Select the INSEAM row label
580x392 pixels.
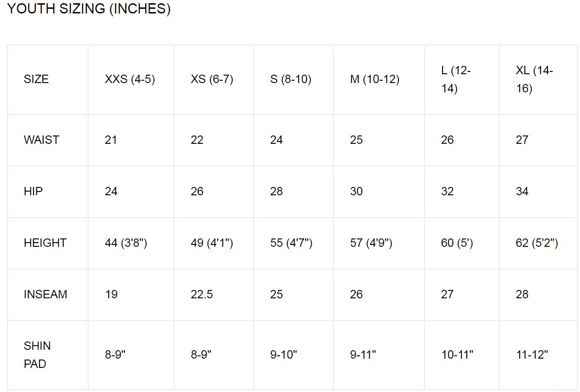pos(46,295)
